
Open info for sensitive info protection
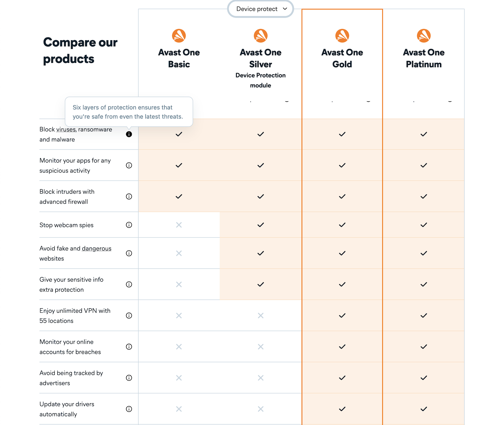(129, 284)
